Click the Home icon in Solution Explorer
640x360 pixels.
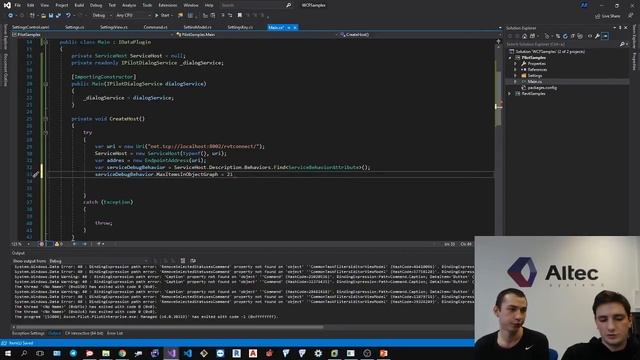tap(524, 36)
